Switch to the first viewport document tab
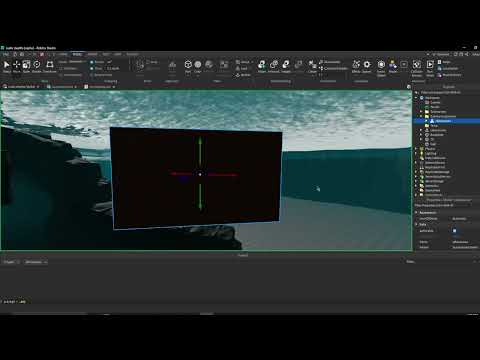 point(21,87)
